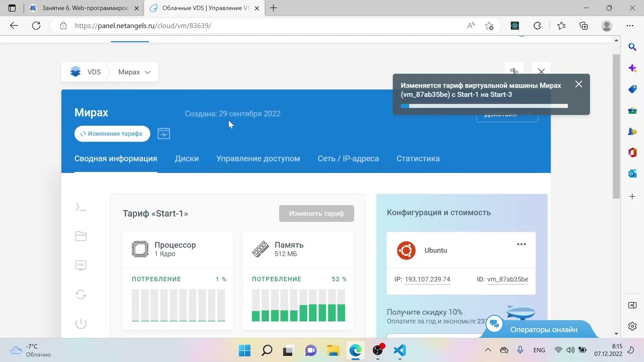Screen dimensions: 644x362
Task: Click the page vertical scrollbar
Action: (616, 126)
